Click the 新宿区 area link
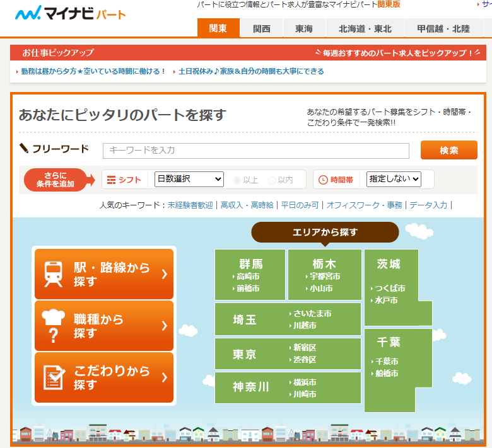This screenshot has width=492, height=448. click(305, 347)
